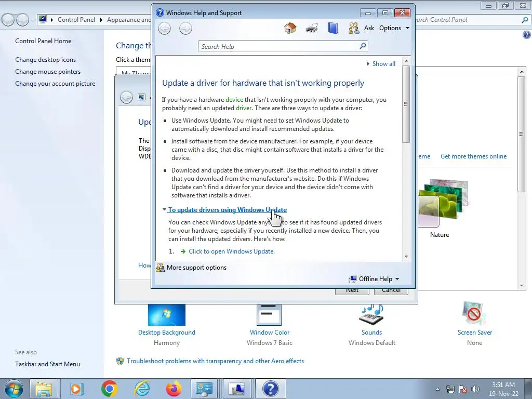Open the Start menu orb
532x399 pixels.
click(x=14, y=389)
